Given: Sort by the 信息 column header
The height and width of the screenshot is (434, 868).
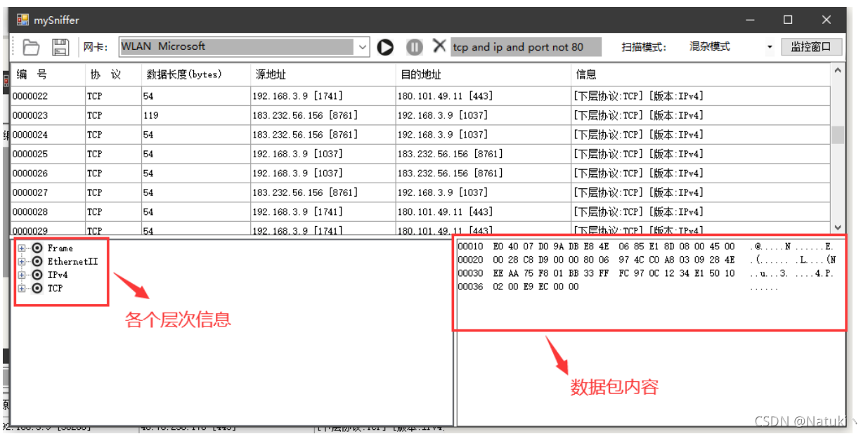Looking at the screenshot, I should coord(700,74).
